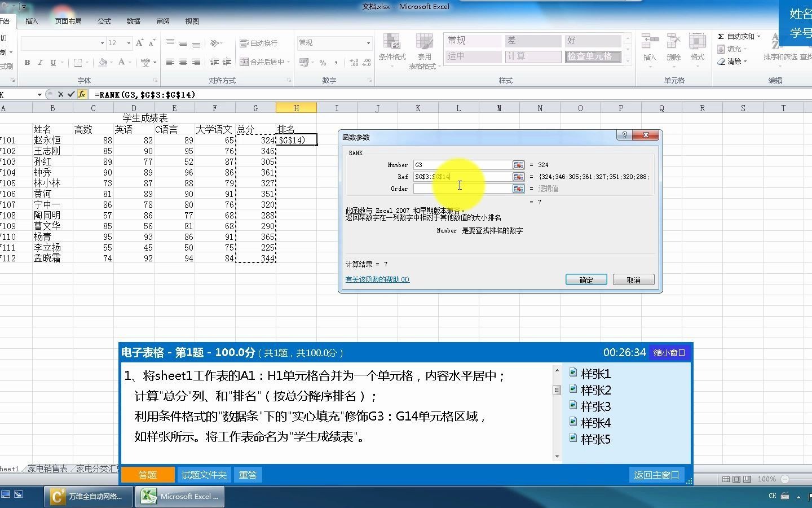Apply underline to selected cells
812x508 pixels.
(x=52, y=62)
